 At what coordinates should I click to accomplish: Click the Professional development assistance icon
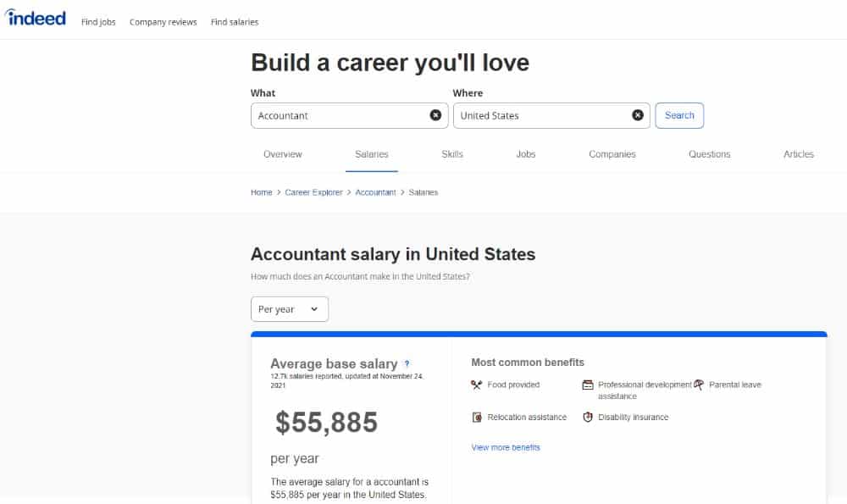pos(588,385)
